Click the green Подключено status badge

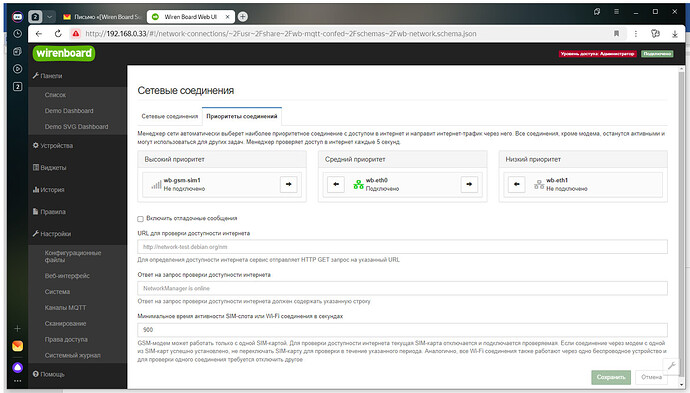click(x=657, y=54)
